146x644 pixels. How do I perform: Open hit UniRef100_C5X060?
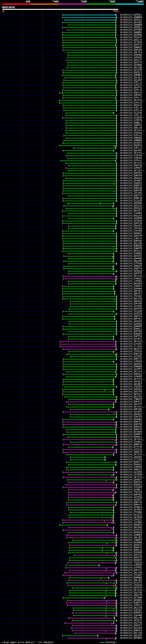[x=131, y=296]
